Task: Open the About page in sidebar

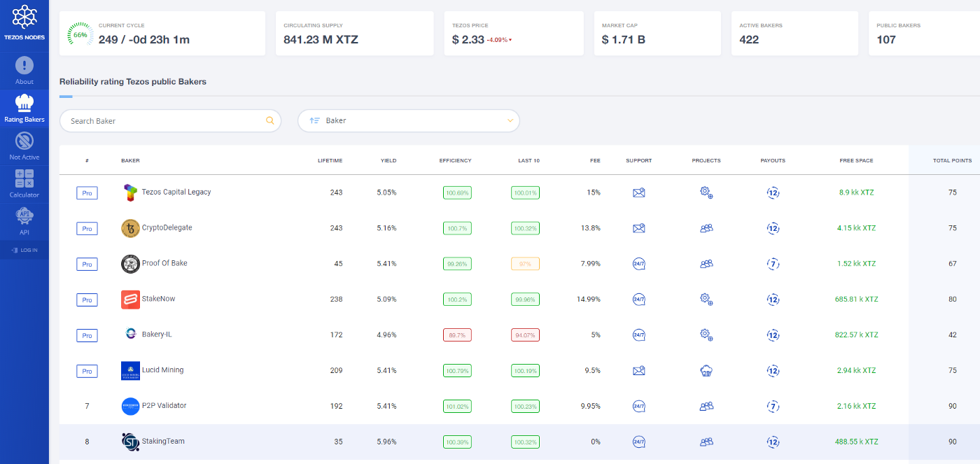Action: pos(24,71)
